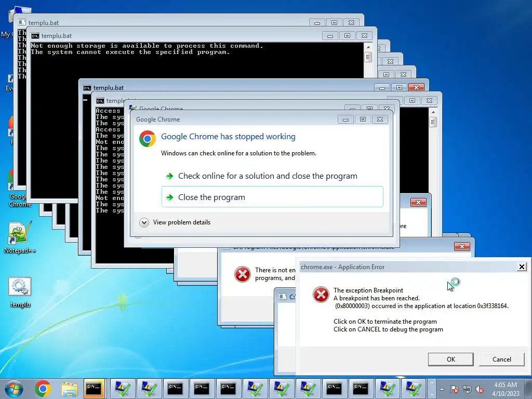Open Action Center flag icon in tray

pos(454,390)
